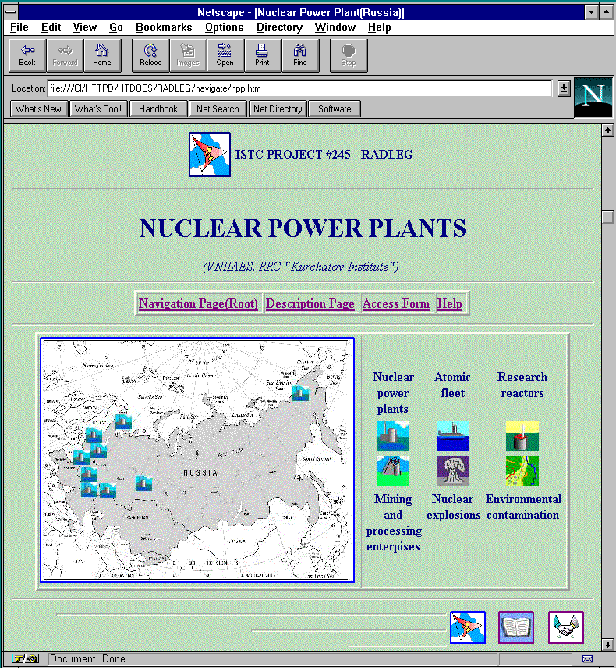Click the Net Search directory button
This screenshot has height=668, width=616.
[218, 108]
